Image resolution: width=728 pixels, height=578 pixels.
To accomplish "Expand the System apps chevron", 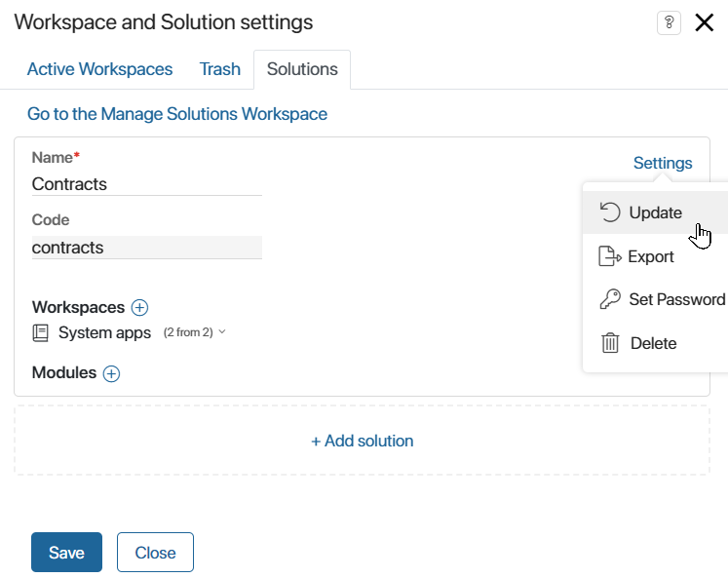I will [222, 331].
